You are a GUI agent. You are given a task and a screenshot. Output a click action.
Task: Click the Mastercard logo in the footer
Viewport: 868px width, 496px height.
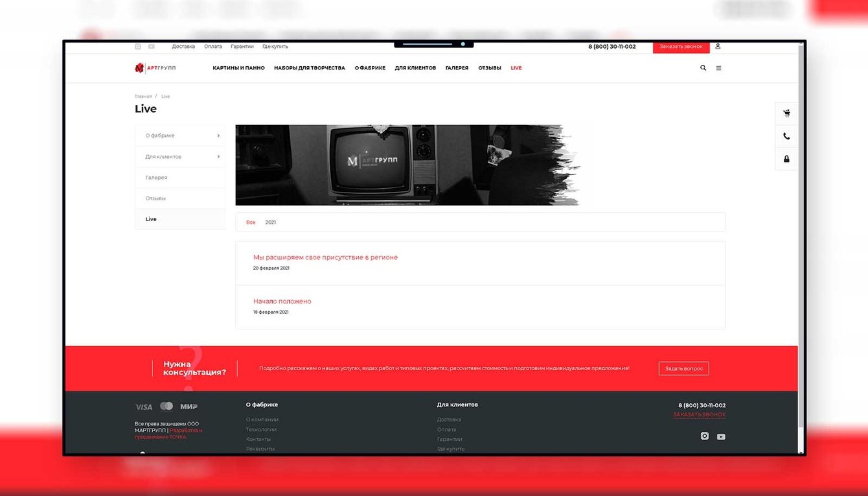click(166, 406)
